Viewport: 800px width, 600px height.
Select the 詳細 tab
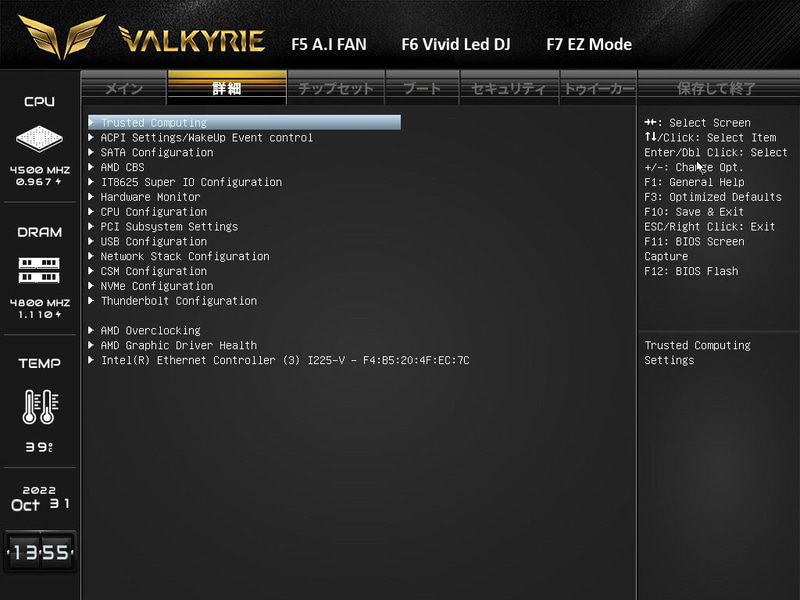227,88
